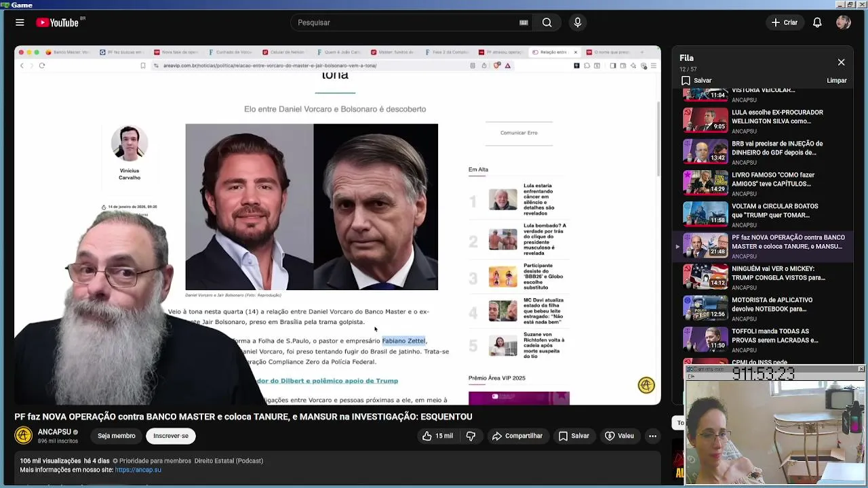Click the Valeu super thanks button
The height and width of the screenshot is (488, 868).
point(619,436)
